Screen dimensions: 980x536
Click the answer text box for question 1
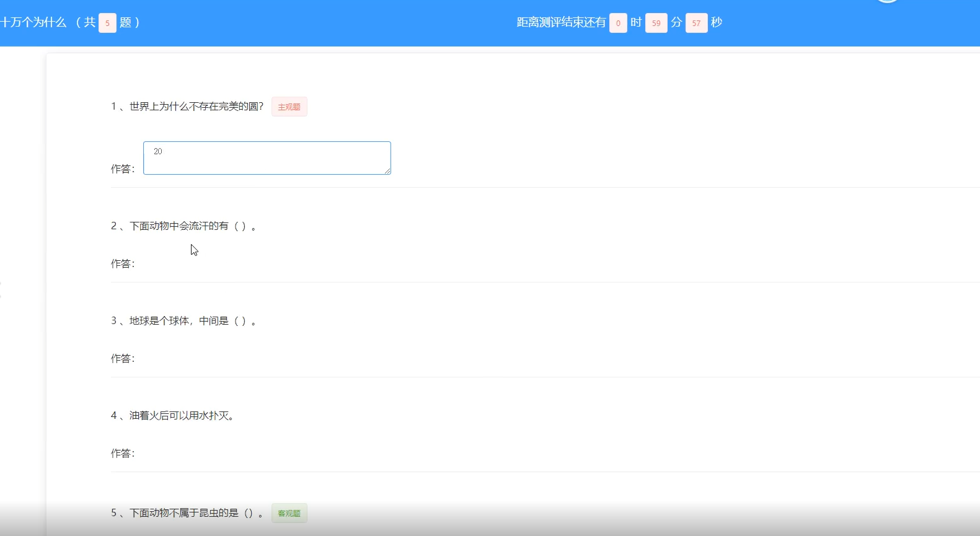pos(267,158)
